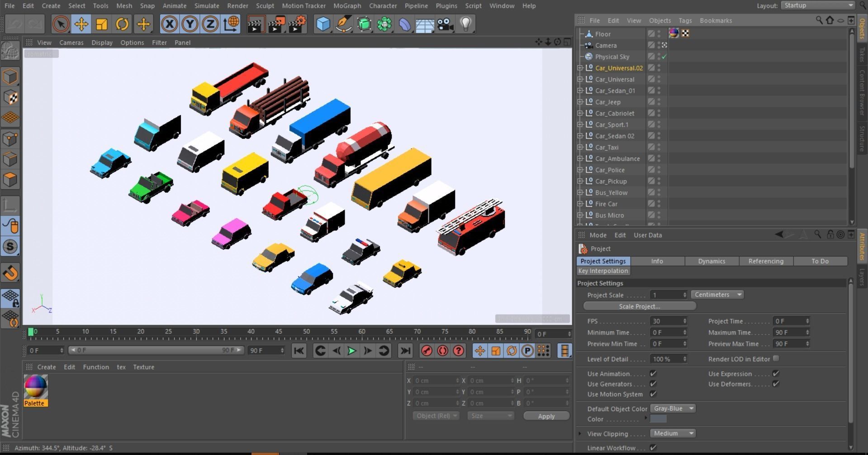Select the Live Selection arrow tool
This screenshot has height=455, width=868.
pos(61,24)
